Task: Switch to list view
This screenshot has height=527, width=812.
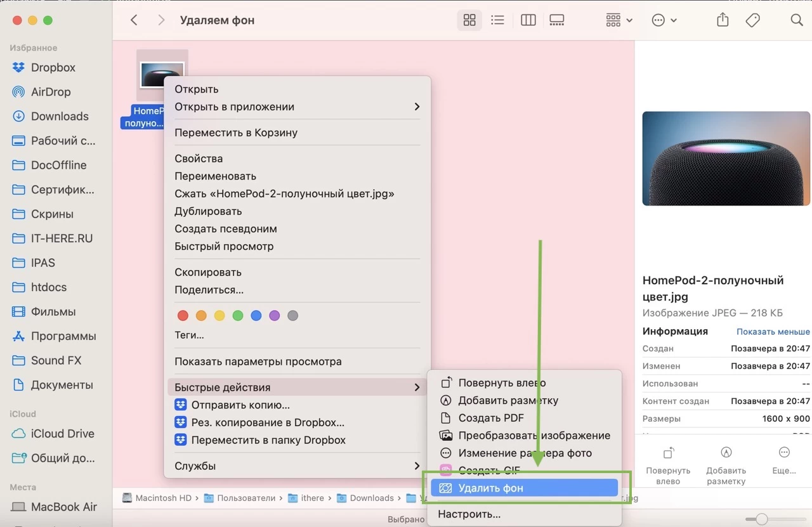Action: tap(497, 20)
